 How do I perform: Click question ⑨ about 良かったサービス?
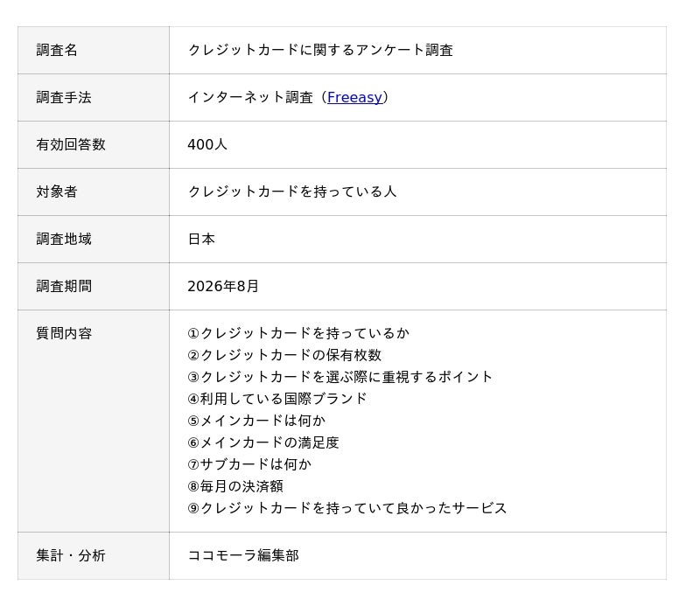click(346, 508)
